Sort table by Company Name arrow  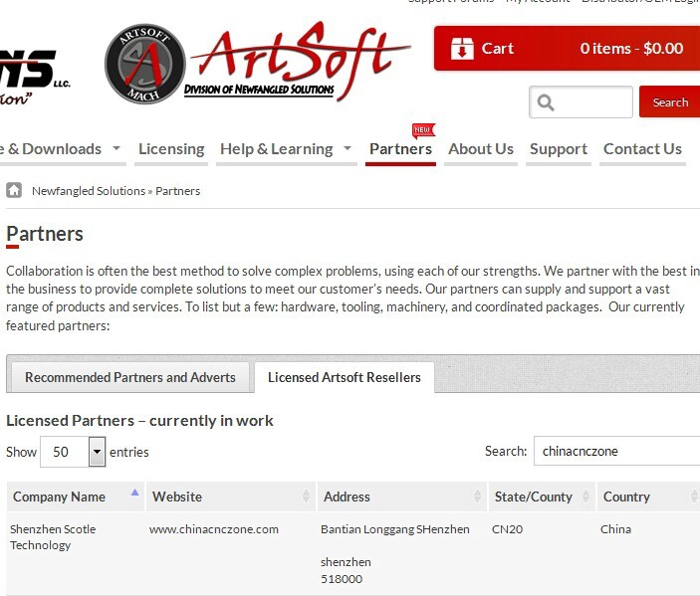134,493
